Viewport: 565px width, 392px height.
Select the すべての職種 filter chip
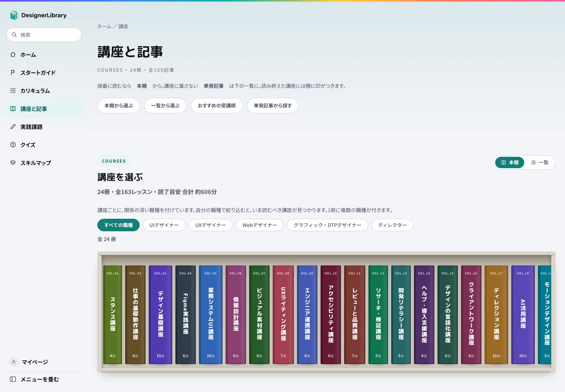[118, 225]
